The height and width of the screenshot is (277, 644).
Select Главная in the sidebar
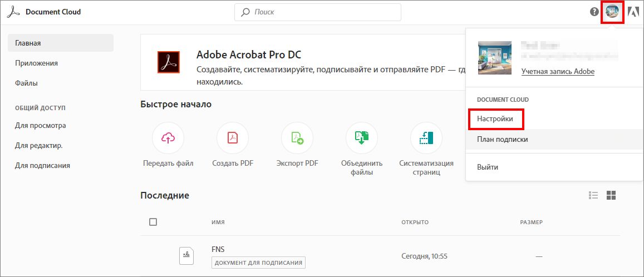click(x=60, y=43)
